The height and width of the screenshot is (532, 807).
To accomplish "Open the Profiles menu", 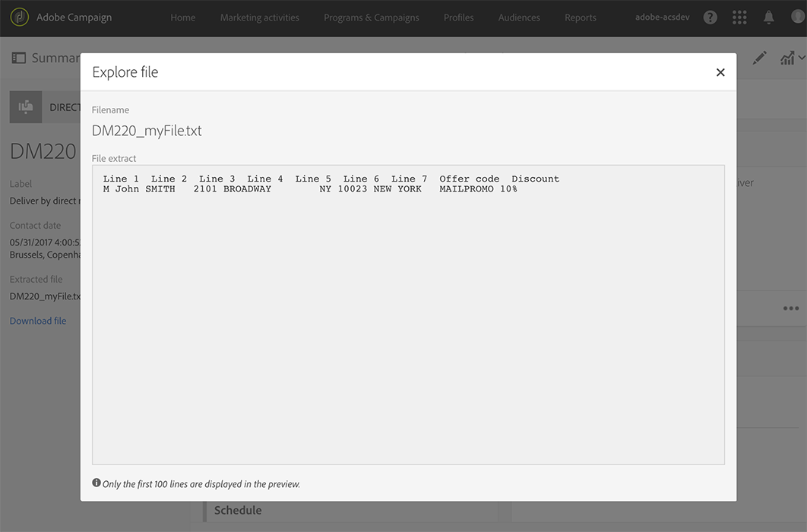I will pyautogui.click(x=458, y=17).
